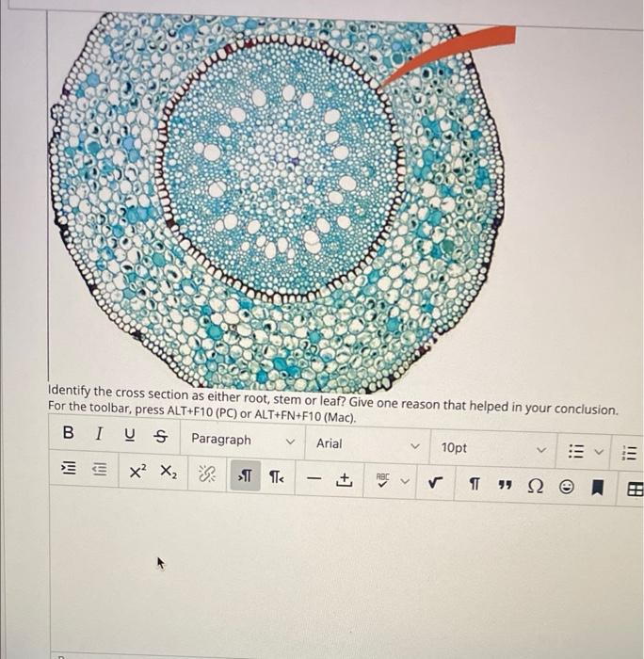
Task: Open the Paragraph format dropdown
Action: click(243, 441)
